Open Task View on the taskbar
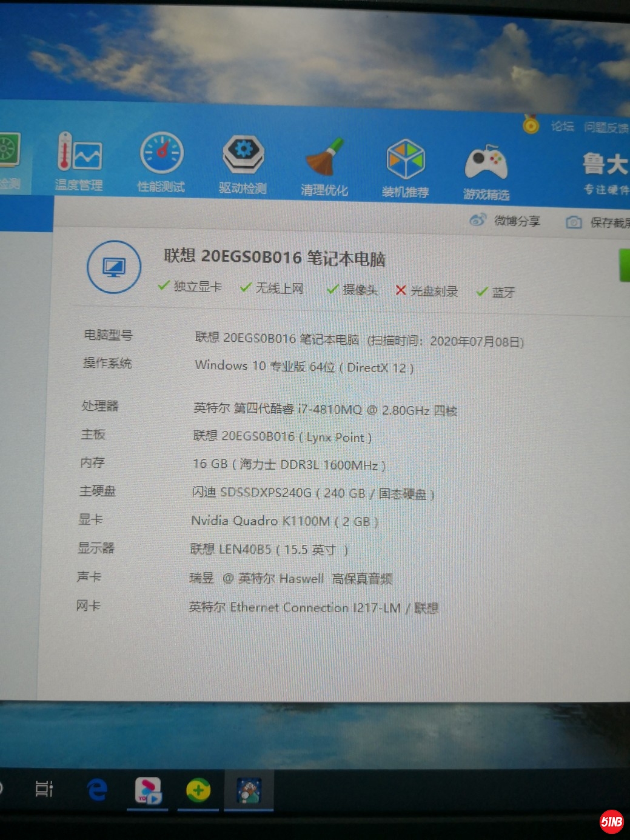The image size is (630, 840). 44,788
